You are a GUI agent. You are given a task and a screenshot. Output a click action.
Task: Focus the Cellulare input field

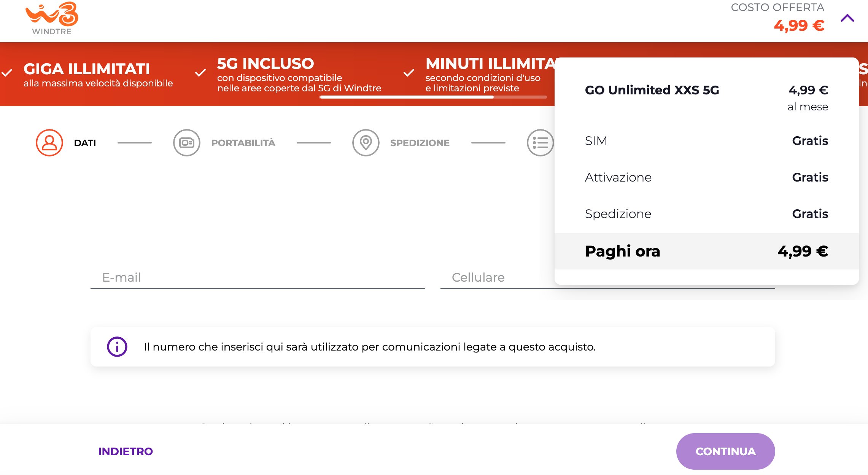[494, 278]
